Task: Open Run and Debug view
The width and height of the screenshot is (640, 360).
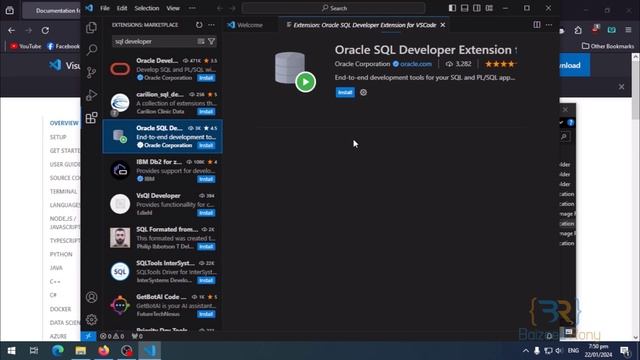Action: click(91, 95)
